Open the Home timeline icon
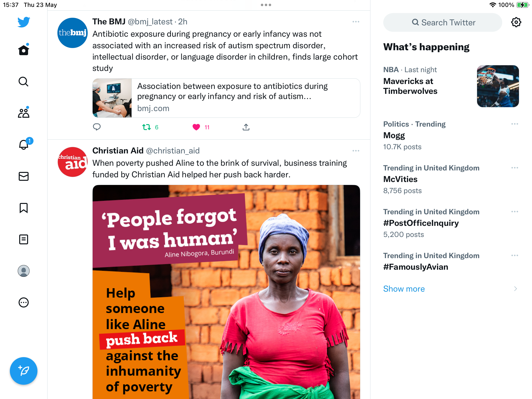 tap(24, 50)
